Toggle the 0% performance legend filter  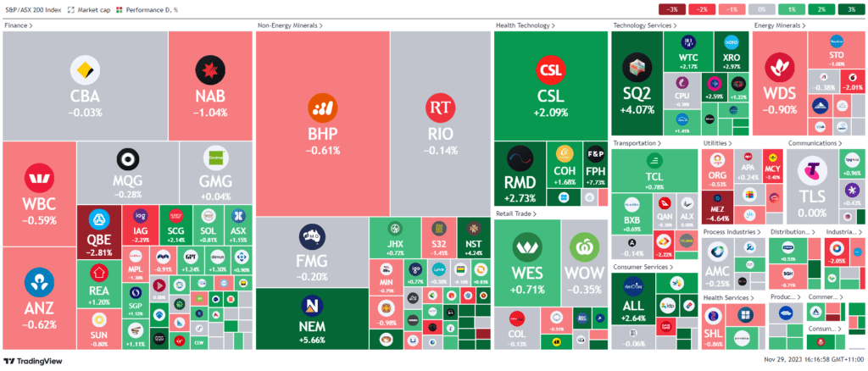coord(761,10)
